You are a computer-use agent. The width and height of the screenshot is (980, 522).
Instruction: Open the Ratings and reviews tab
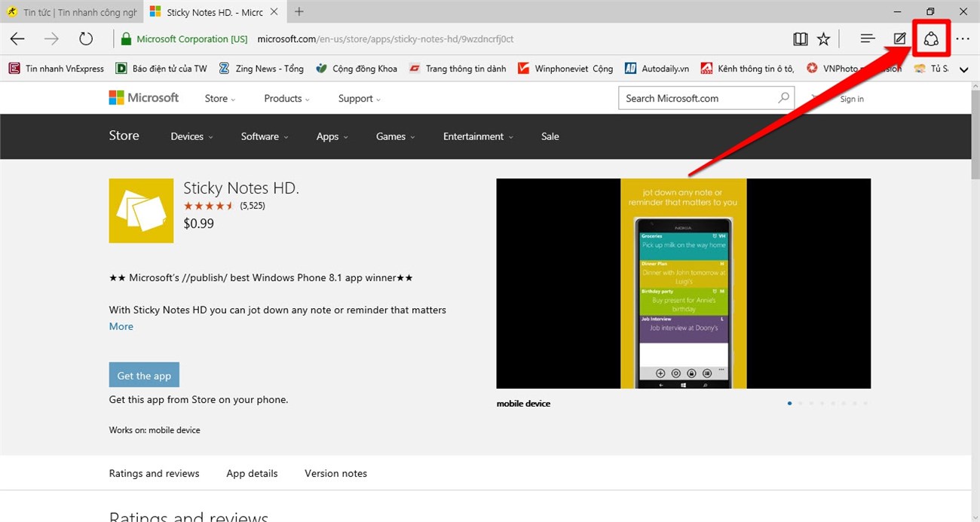[x=154, y=473]
